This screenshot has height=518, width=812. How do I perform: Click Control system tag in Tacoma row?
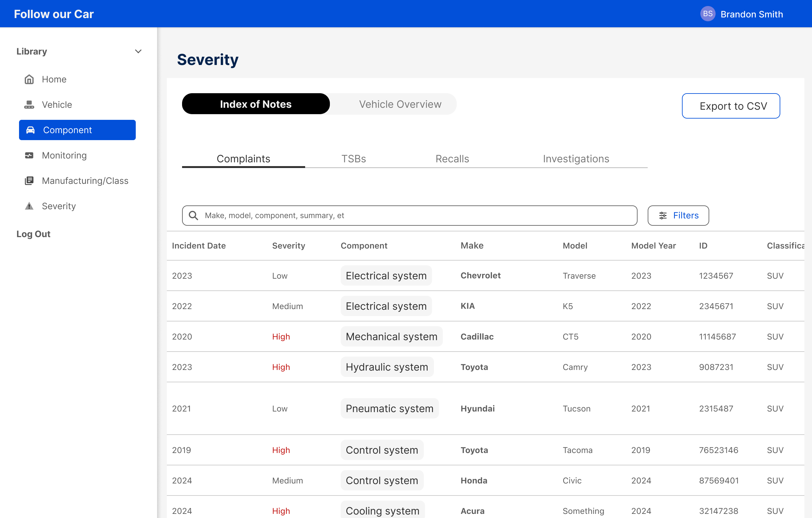(382, 450)
